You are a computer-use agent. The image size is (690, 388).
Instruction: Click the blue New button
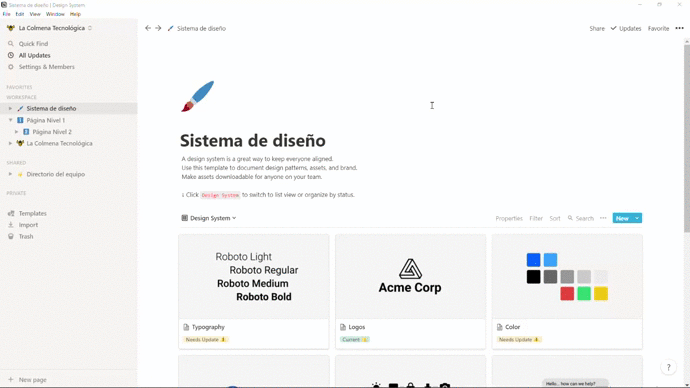click(x=622, y=218)
